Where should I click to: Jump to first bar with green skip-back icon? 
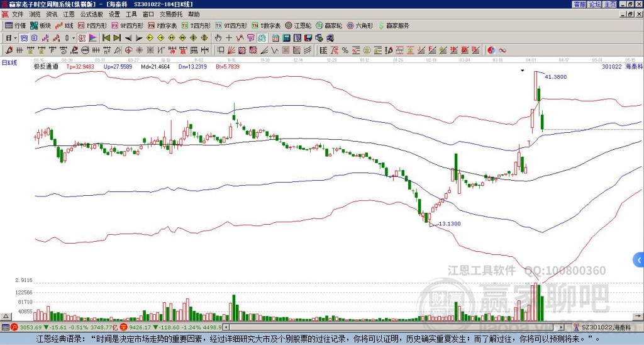106,38
